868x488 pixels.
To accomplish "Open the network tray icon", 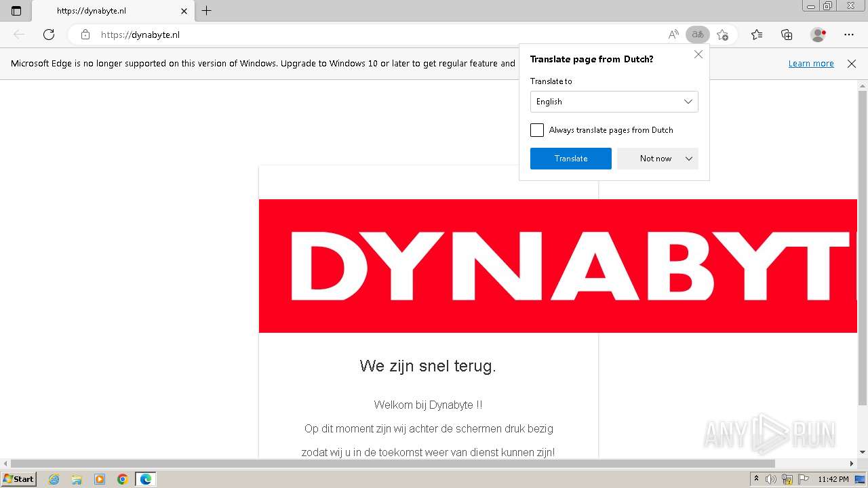I will click(787, 479).
